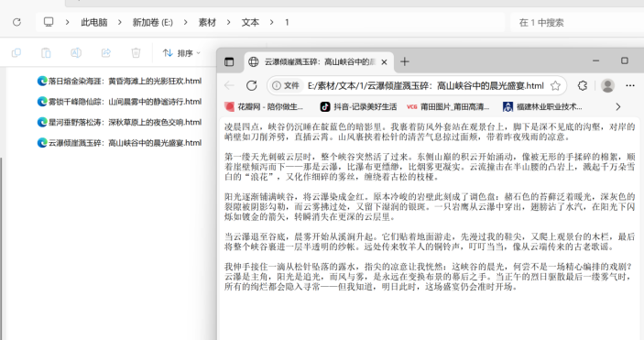Open the 排序 sort dropdown
This screenshot has height=340, width=644.
pyautogui.click(x=181, y=53)
